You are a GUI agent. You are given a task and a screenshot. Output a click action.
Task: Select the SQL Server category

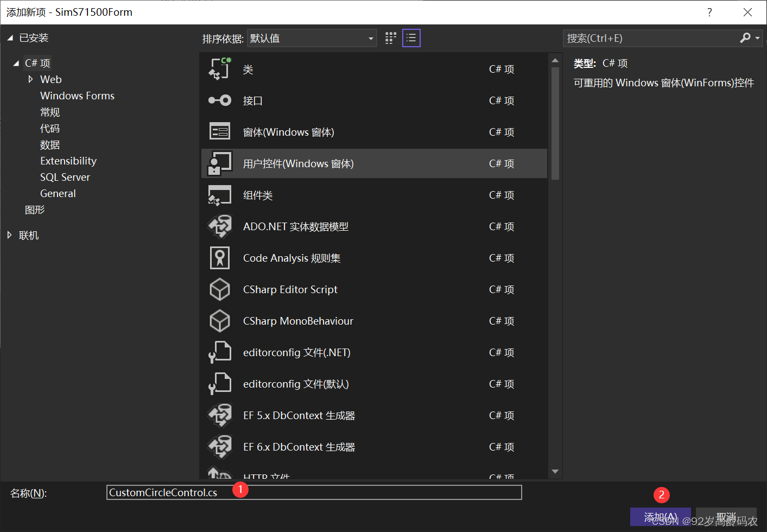pyautogui.click(x=65, y=177)
